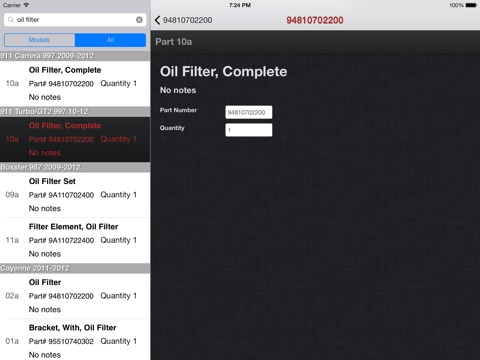
Task: Select the Models segment
Action: [39, 40]
